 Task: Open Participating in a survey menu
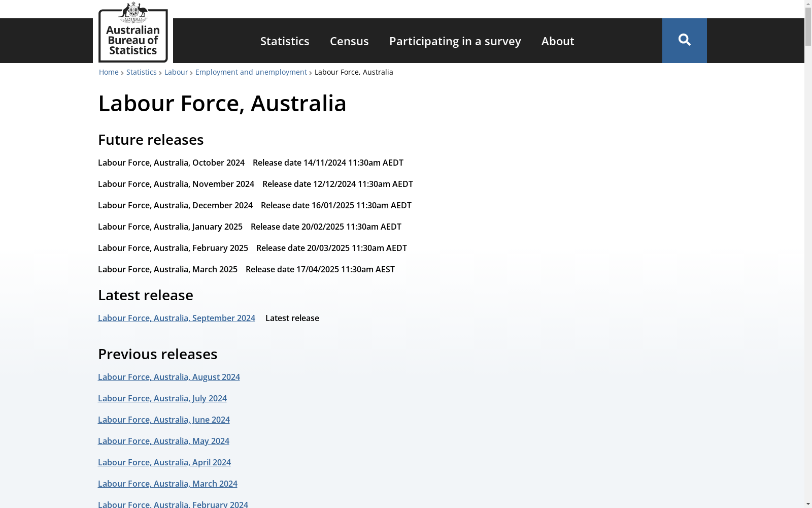pos(455,41)
